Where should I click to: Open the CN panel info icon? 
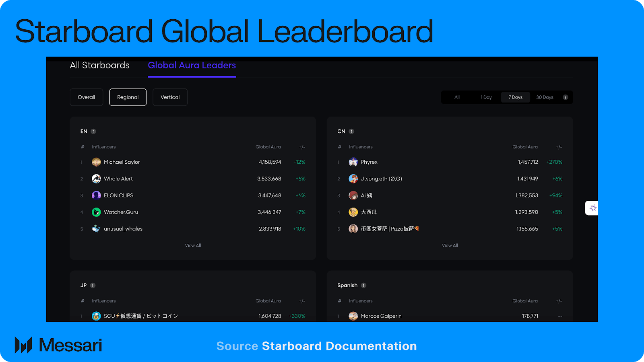(351, 131)
